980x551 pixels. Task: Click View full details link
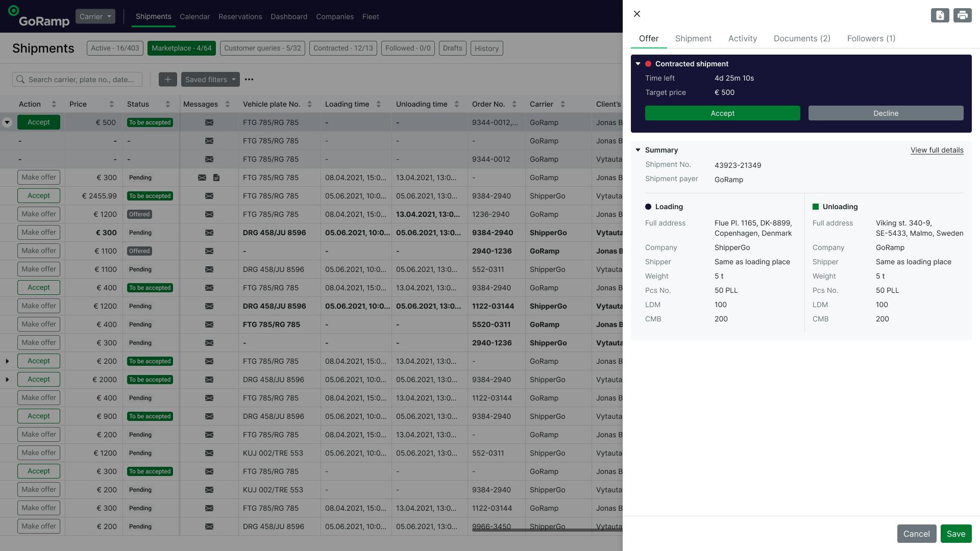[937, 150]
